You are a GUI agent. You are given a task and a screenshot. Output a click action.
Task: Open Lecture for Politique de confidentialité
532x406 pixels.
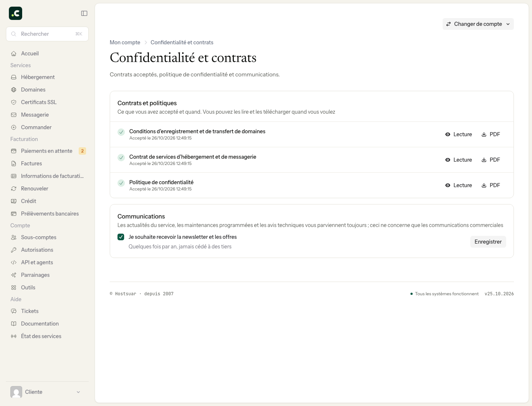point(458,185)
